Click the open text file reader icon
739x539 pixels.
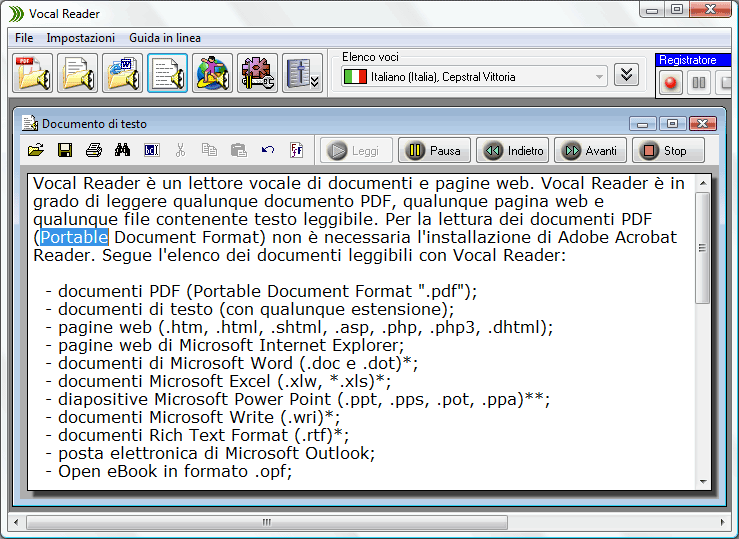(77, 73)
